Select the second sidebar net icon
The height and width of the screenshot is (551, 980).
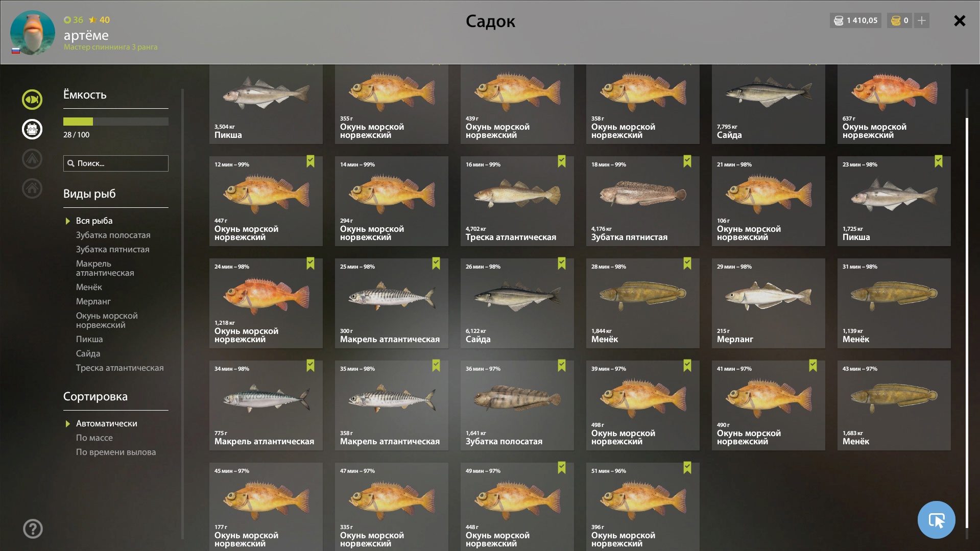(x=32, y=129)
